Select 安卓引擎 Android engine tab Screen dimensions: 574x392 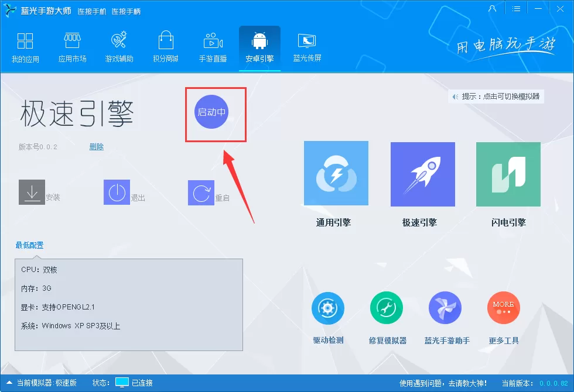[x=259, y=47]
